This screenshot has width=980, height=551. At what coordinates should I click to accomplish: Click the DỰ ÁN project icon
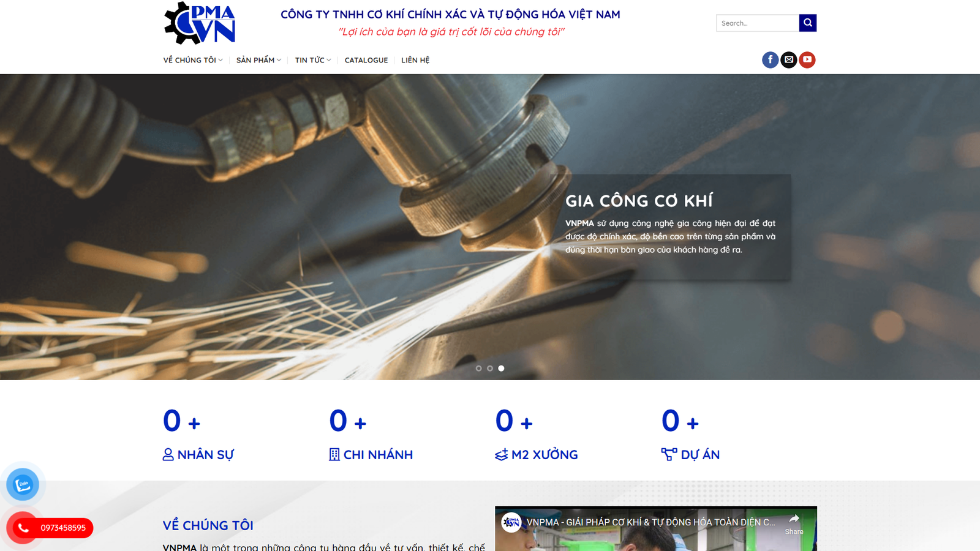tap(668, 453)
